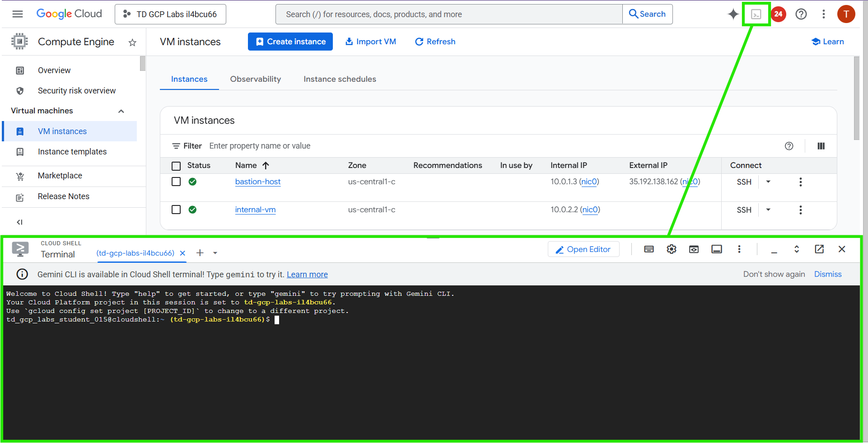Open Cloud Shell in new window
Viewport: 868px width, 443px height.
[x=819, y=249]
